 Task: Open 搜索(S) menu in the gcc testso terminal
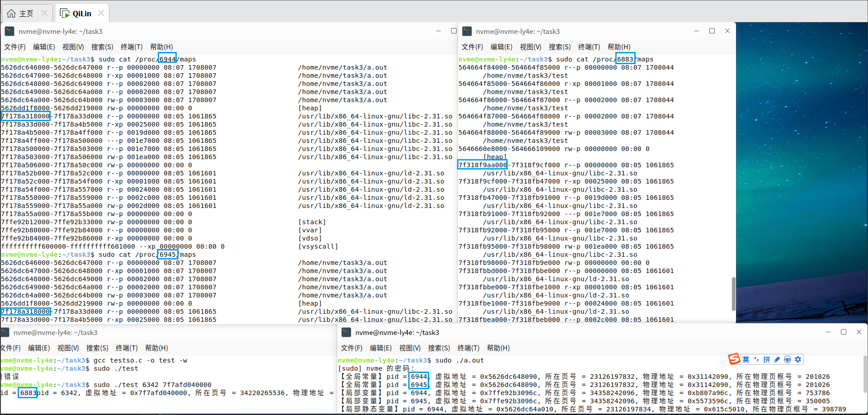(x=97, y=348)
